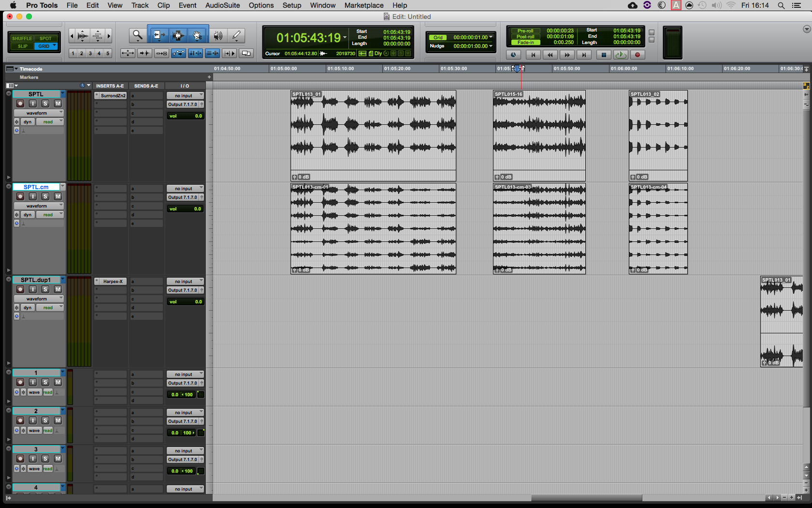The image size is (812, 508).
Task: Toggle the layered editing overlap icon
Action: pyautogui.click(x=246, y=53)
